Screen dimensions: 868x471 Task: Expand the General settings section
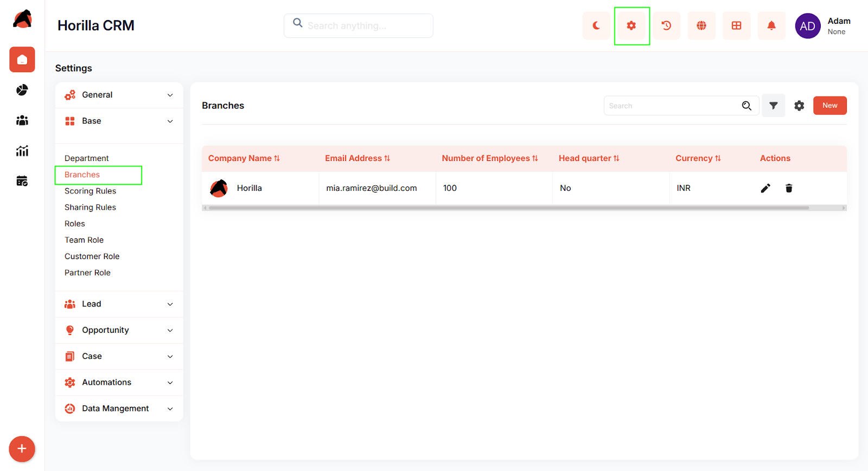pyautogui.click(x=119, y=95)
